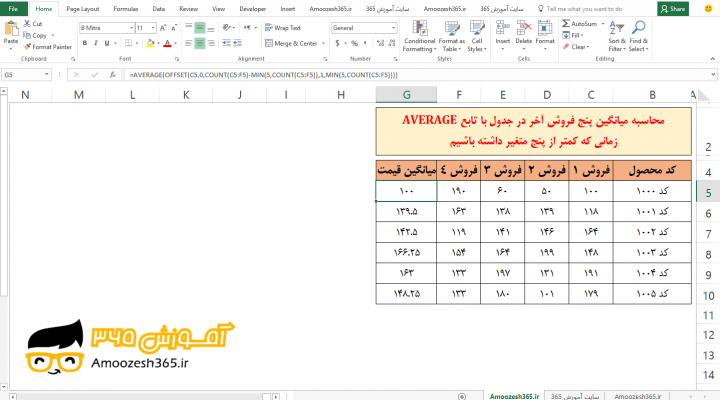Toggle Middle Align
Viewport: 720px width, 400px height.
click(200, 28)
